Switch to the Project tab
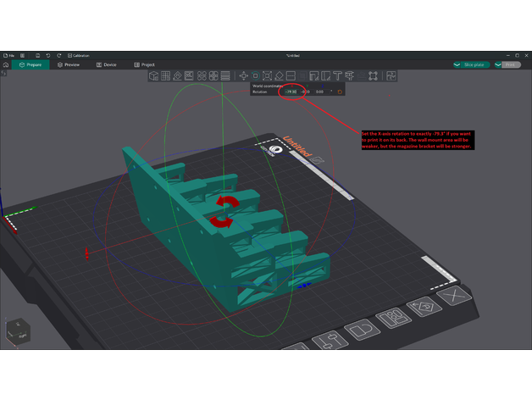The height and width of the screenshot is (400, 532). 145,64
